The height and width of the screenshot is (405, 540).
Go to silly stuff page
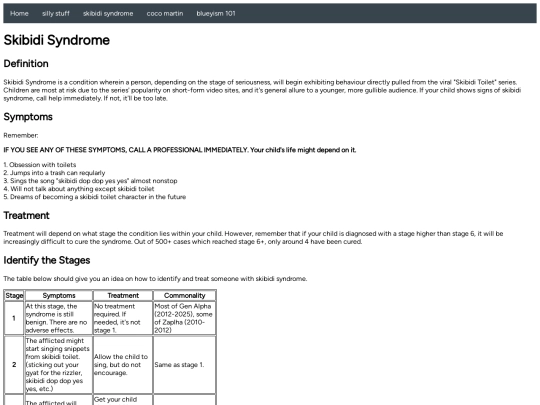[x=56, y=13]
